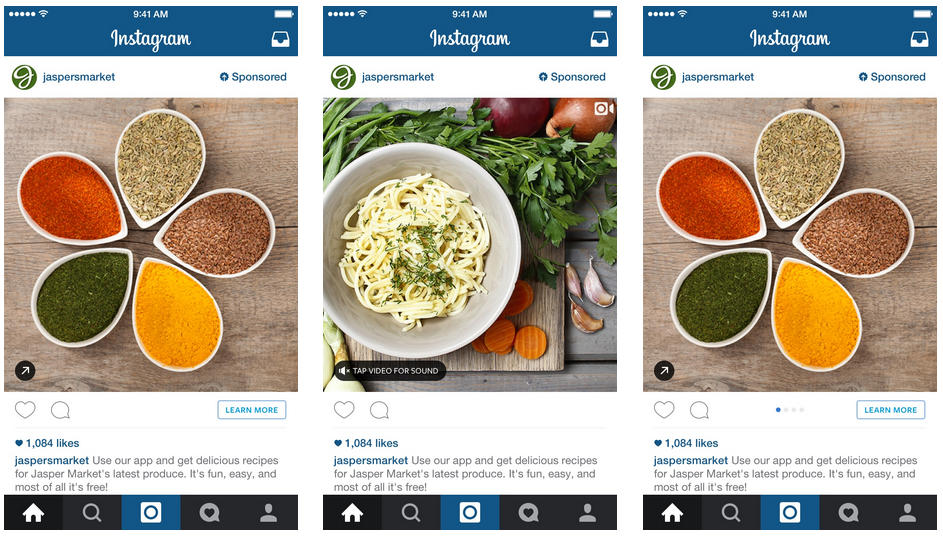
Task: Click the video camera icon on the pasta post
Action: [x=603, y=108]
